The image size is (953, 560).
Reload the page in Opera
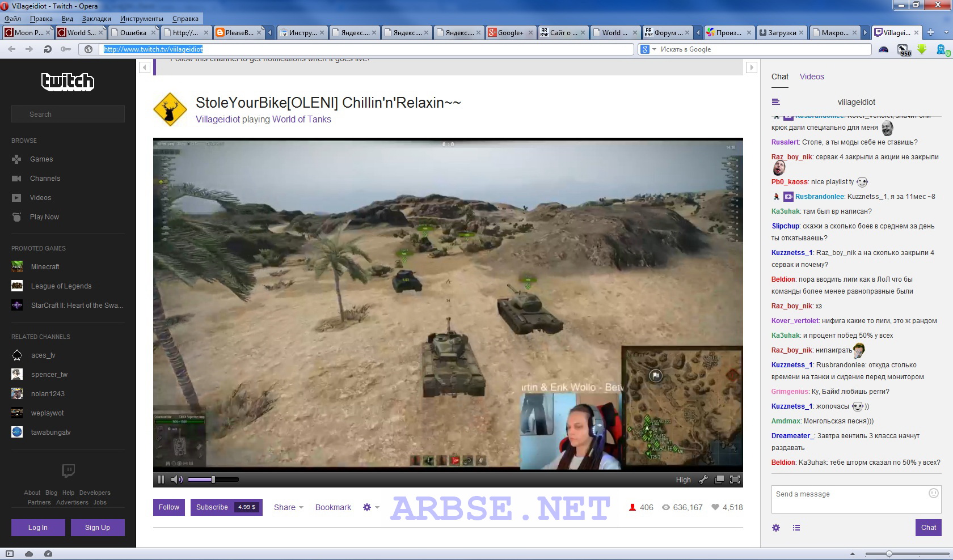(x=48, y=49)
